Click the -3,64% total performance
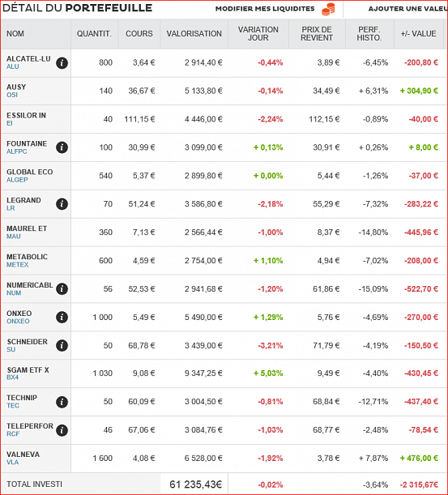The width and height of the screenshot is (448, 495). [375, 484]
